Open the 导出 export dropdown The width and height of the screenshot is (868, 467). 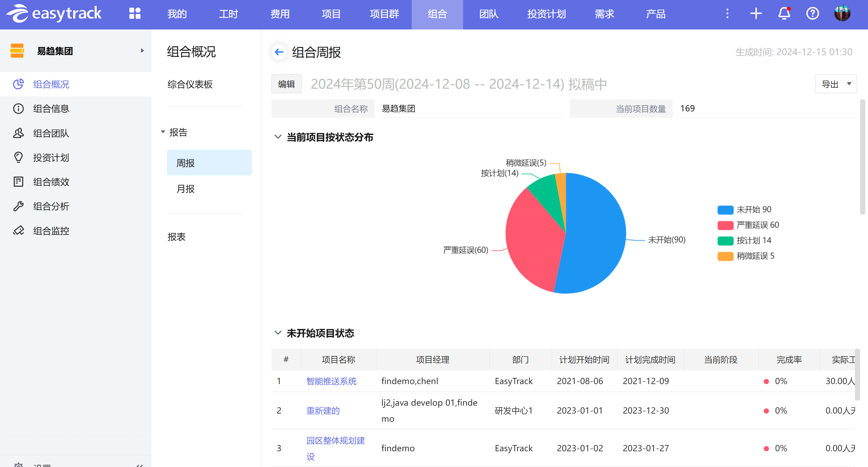[x=836, y=84]
